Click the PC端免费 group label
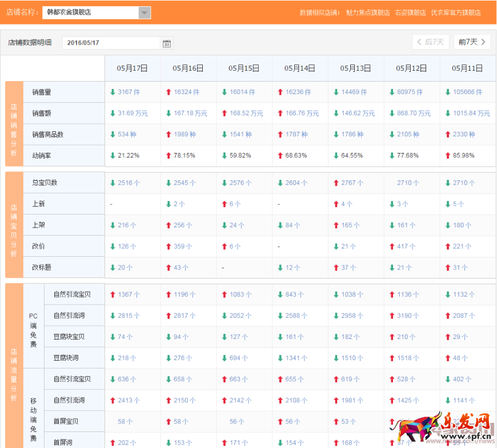This screenshot has height=448, width=497. 33,330
